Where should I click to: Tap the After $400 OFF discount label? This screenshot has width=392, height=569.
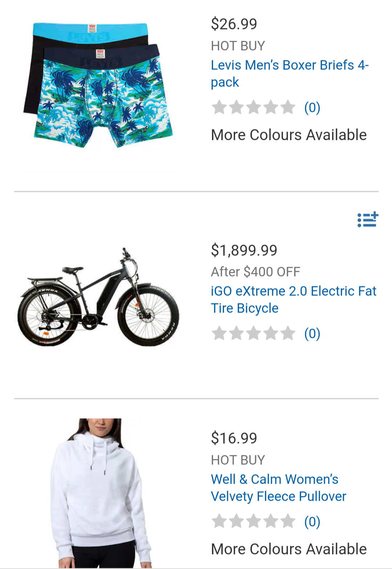256,271
